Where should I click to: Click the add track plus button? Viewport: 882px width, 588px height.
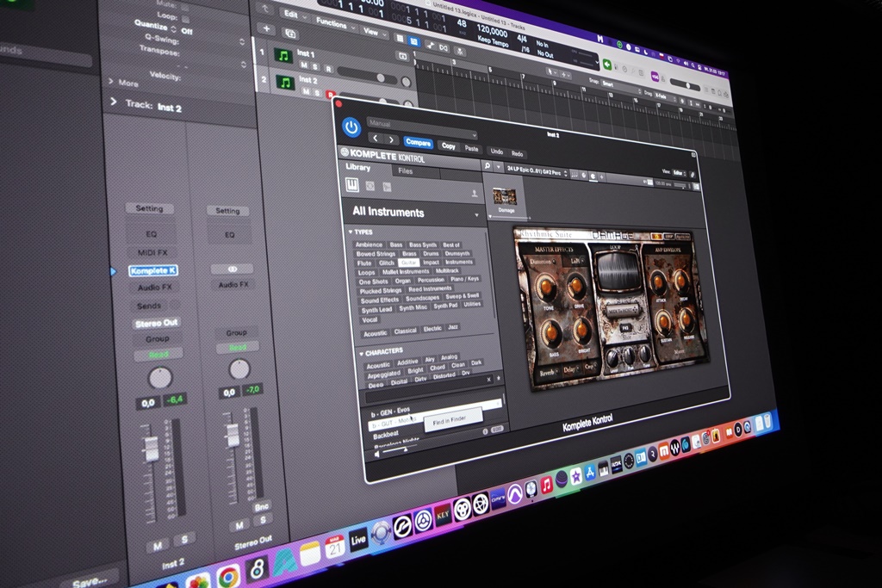pos(267,29)
